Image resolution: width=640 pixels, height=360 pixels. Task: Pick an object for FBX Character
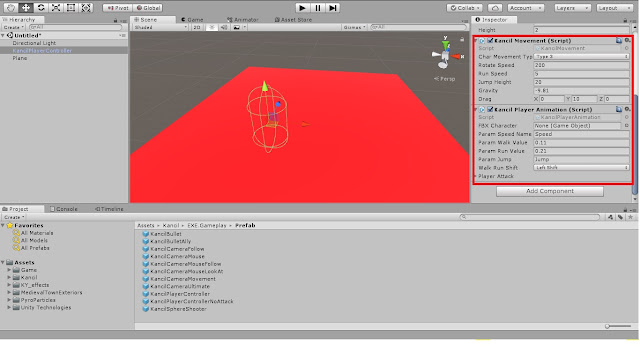coord(627,126)
